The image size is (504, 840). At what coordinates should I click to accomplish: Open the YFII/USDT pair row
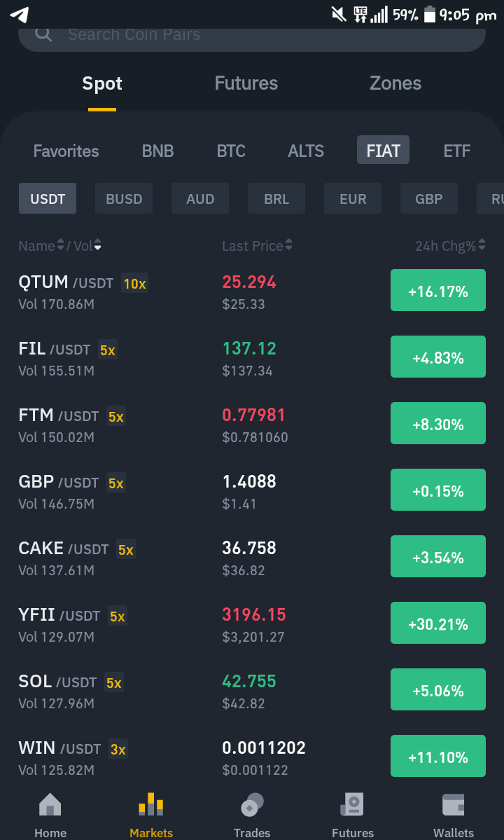(x=252, y=624)
